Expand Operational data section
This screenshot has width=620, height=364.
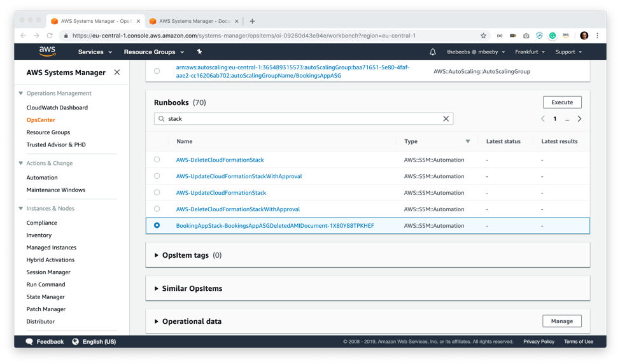click(156, 321)
